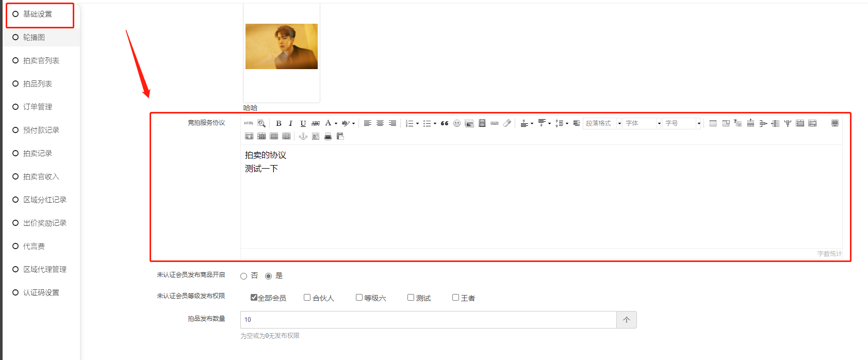Insert an emoticon via the smiley icon
This screenshot has height=360, width=868.
tap(457, 123)
